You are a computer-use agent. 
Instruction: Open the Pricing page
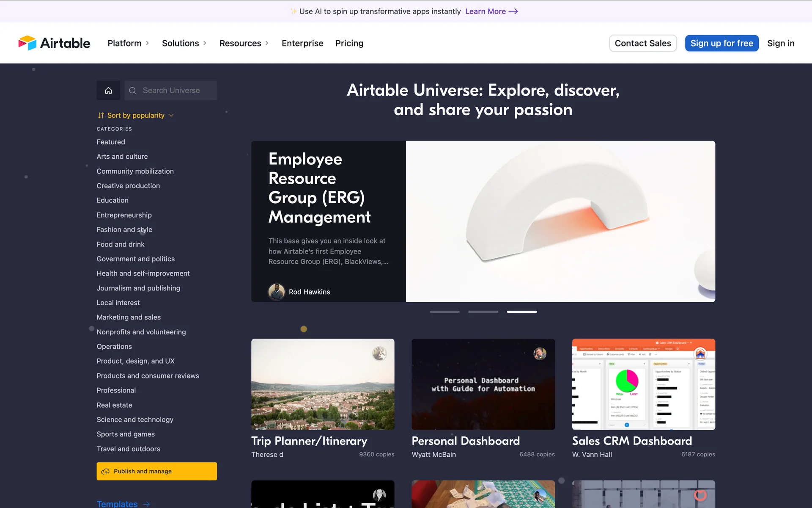[x=349, y=43]
